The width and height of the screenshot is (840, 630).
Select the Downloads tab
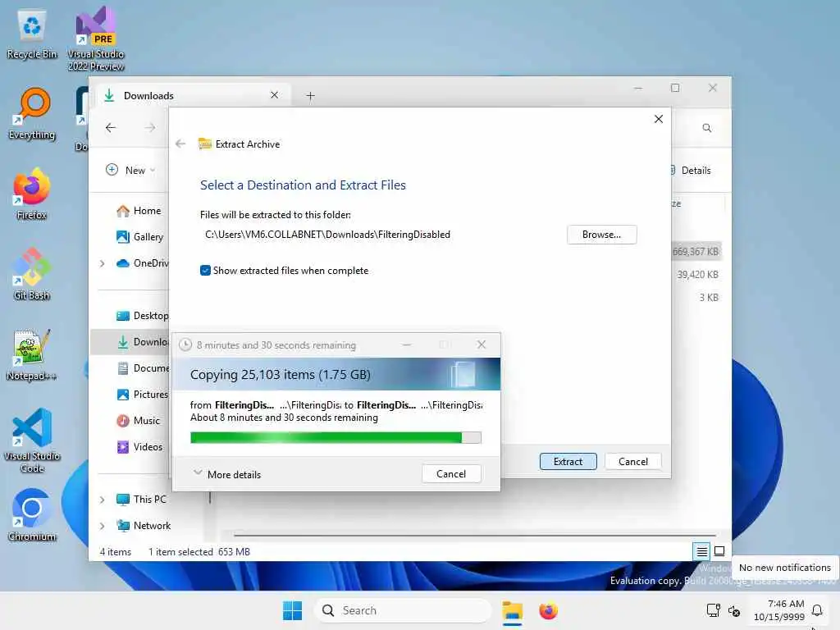click(x=193, y=95)
